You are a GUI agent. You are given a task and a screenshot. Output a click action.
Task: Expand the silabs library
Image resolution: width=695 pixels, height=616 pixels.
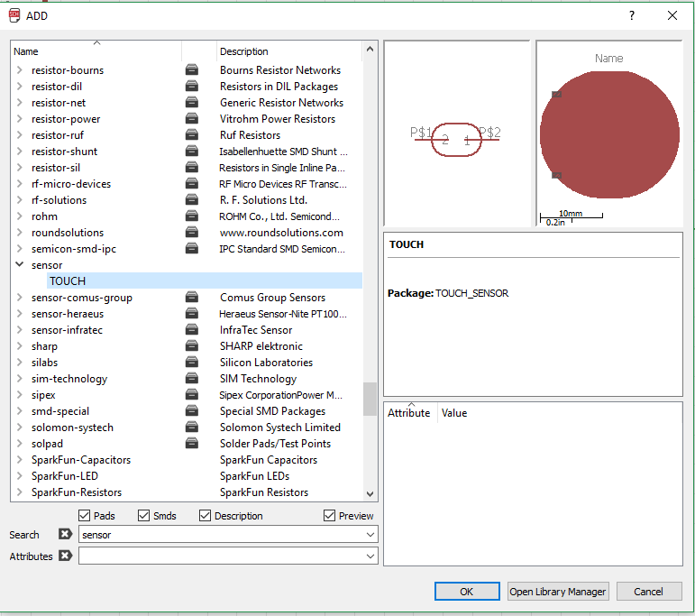(x=20, y=363)
